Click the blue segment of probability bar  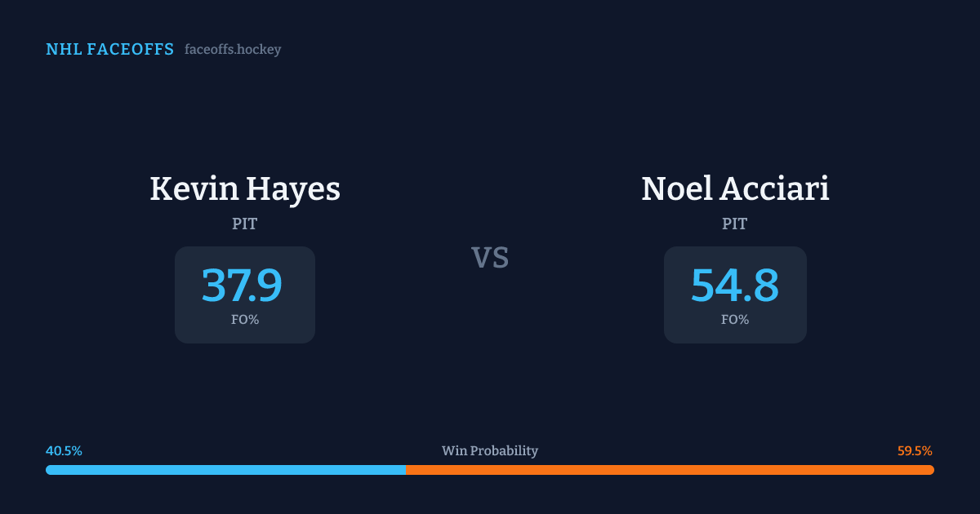[226, 470]
